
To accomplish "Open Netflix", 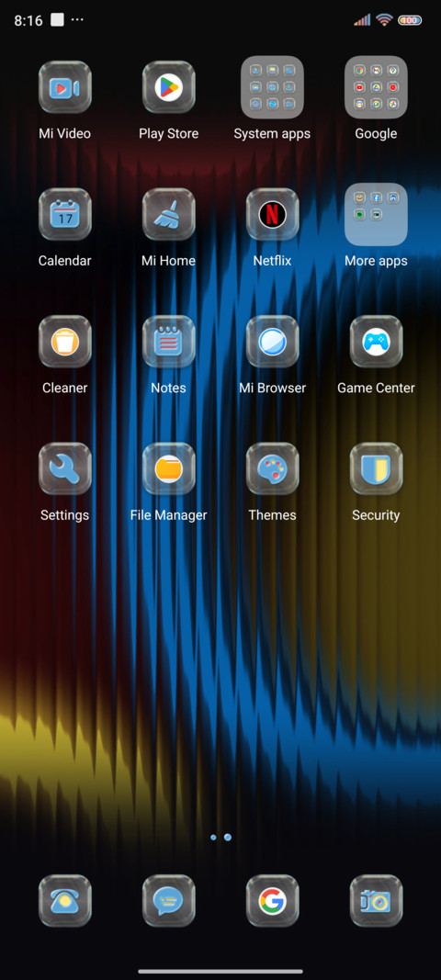I will click(x=272, y=214).
